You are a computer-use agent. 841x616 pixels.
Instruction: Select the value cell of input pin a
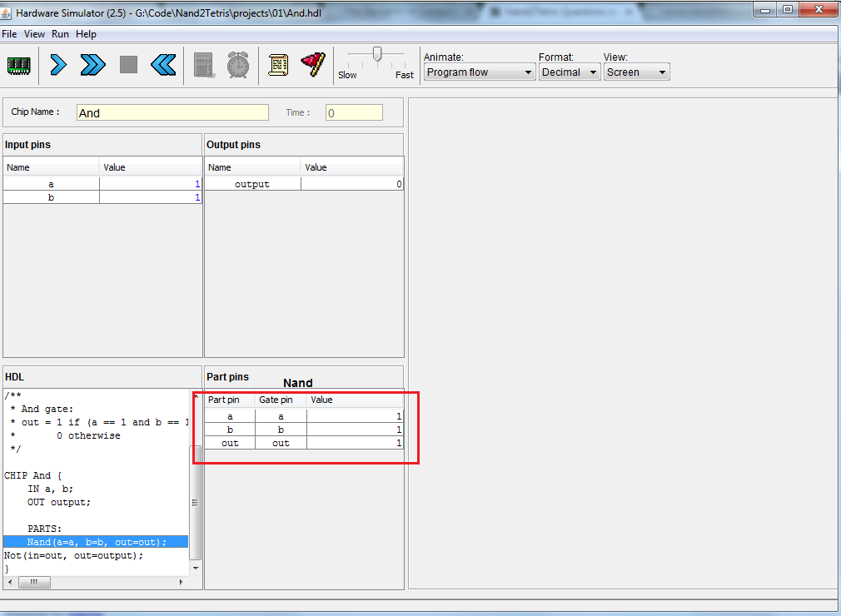[150, 183]
